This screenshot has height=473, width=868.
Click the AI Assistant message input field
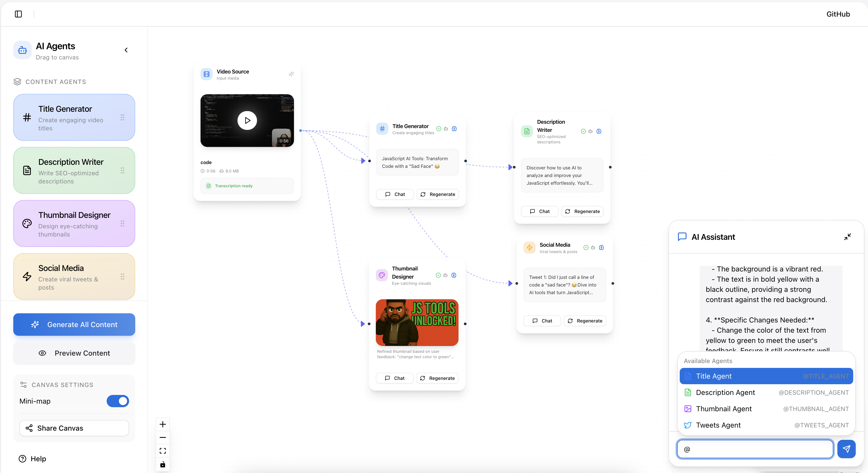click(x=755, y=449)
